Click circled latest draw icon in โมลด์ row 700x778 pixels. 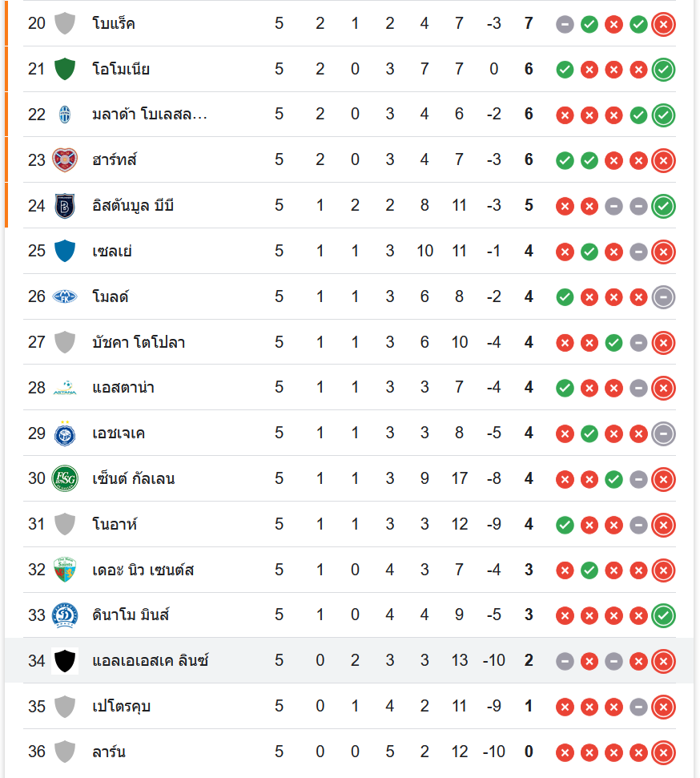663,297
